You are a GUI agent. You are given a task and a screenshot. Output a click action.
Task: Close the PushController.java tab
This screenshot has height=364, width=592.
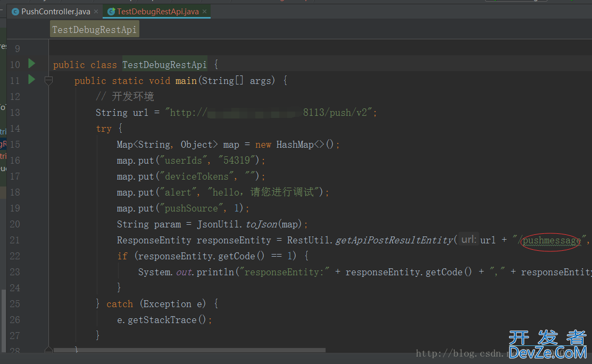click(96, 12)
